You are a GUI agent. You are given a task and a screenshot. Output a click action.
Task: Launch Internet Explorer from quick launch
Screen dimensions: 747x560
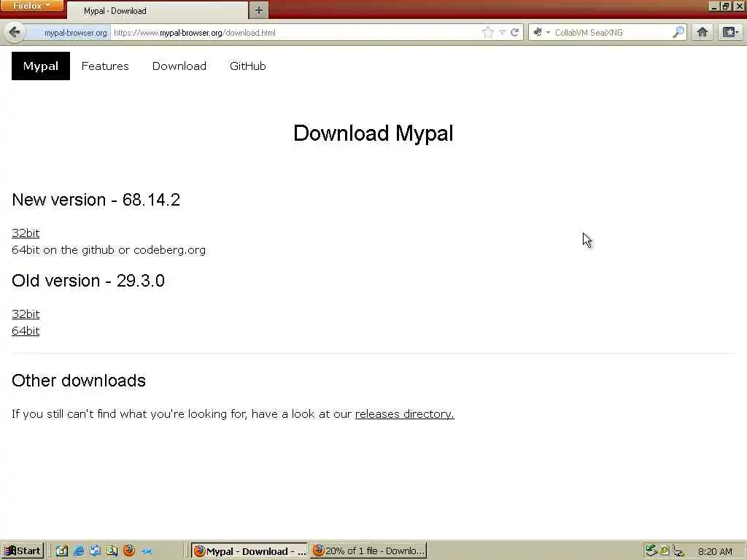coord(79,551)
